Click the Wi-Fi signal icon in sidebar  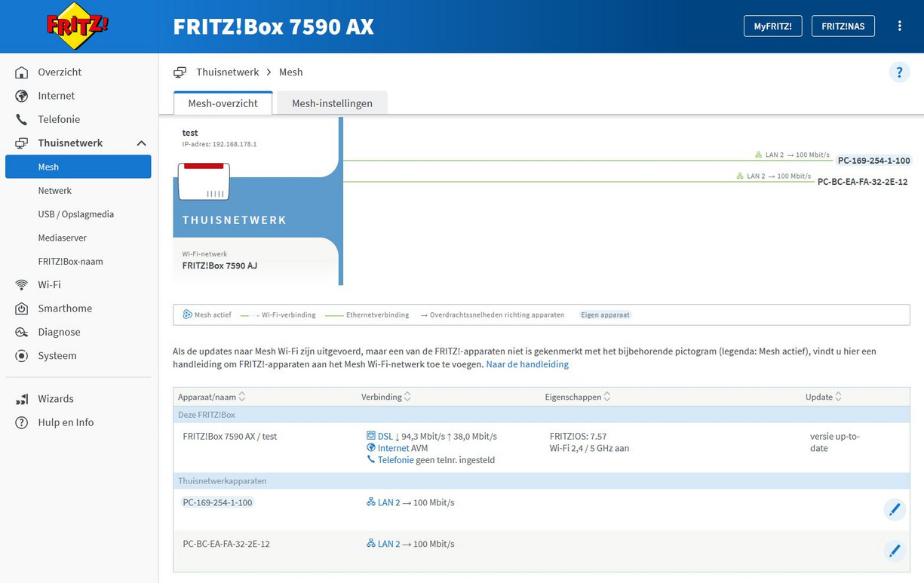click(22, 284)
